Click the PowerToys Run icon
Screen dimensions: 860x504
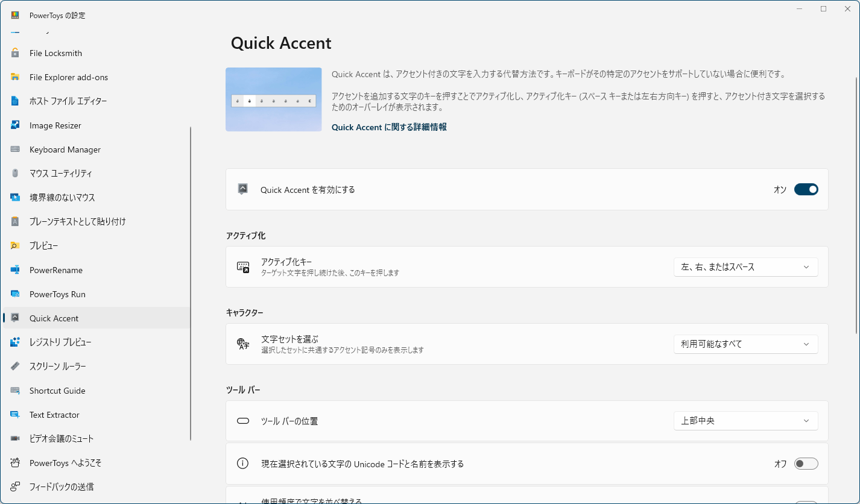(x=15, y=294)
